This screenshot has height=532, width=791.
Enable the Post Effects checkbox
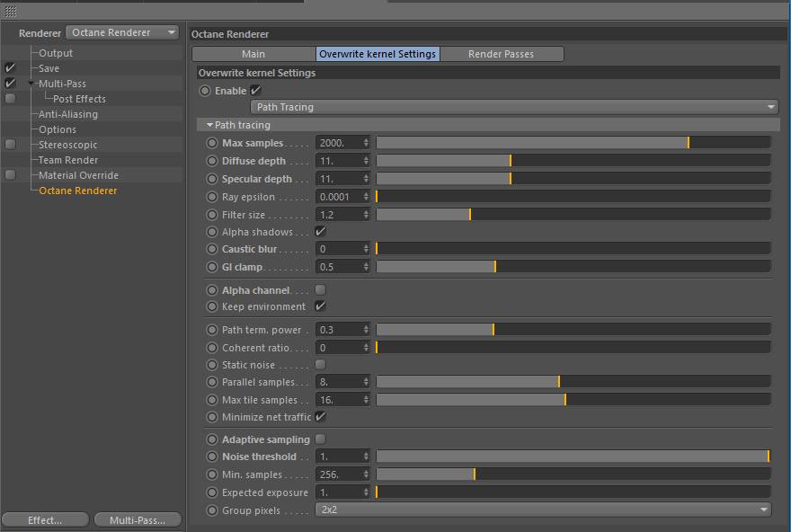[10, 98]
